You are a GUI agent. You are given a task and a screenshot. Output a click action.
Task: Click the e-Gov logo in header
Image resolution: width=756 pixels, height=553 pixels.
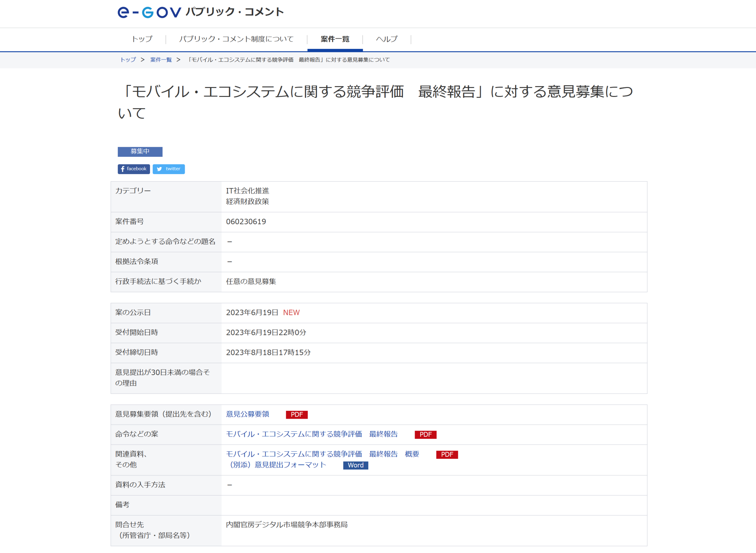point(149,12)
